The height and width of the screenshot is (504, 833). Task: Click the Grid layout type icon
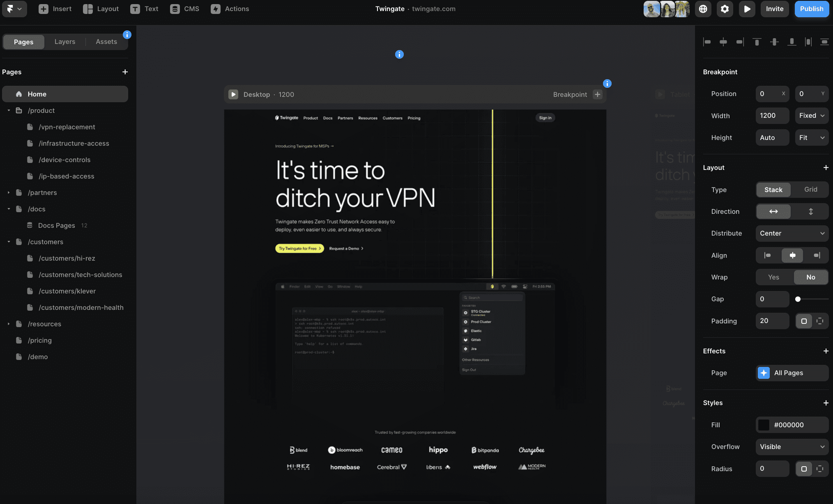click(810, 189)
